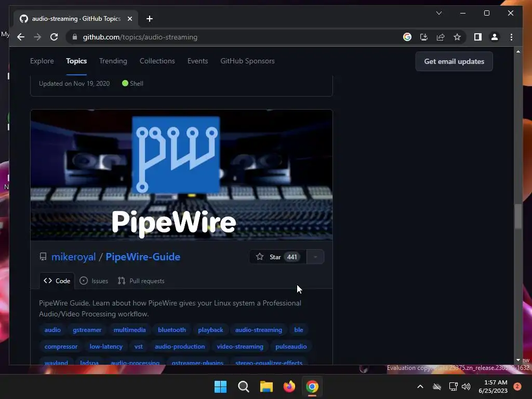The height and width of the screenshot is (399, 532).
Task: Close the audio-streaming GitHub Topics tab
Action: [x=129, y=19]
